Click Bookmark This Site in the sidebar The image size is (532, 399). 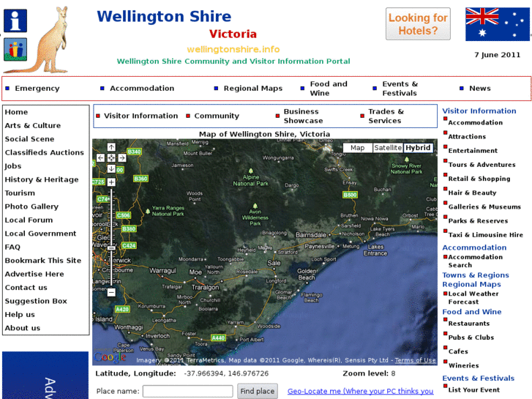coord(43,261)
